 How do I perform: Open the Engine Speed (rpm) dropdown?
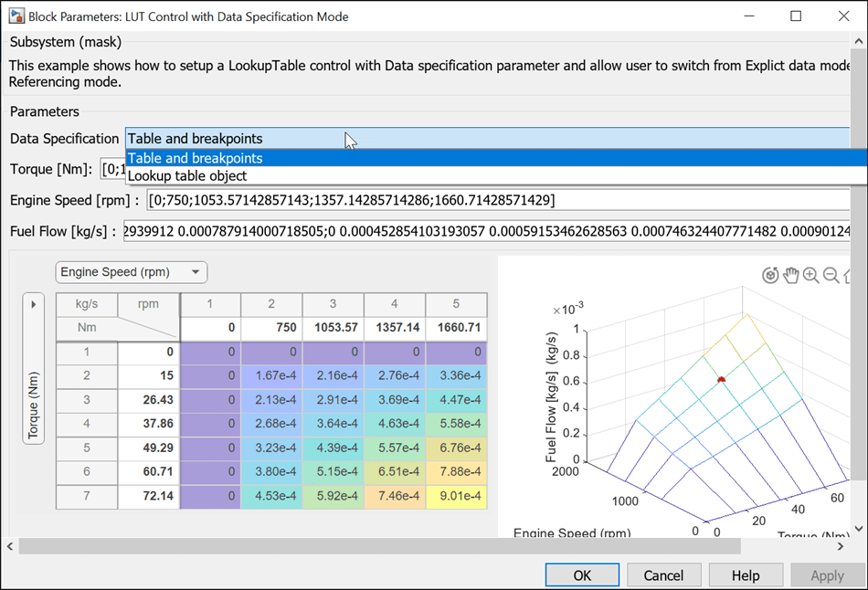pyautogui.click(x=132, y=272)
